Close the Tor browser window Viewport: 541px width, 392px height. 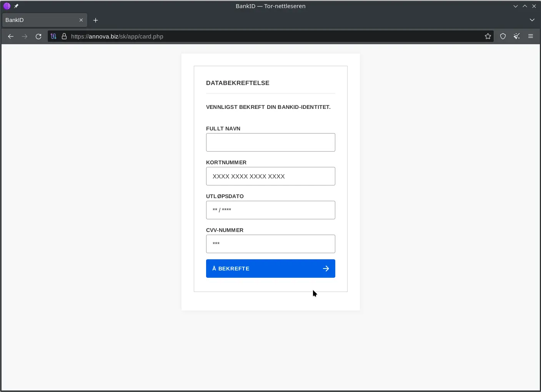pyautogui.click(x=534, y=6)
